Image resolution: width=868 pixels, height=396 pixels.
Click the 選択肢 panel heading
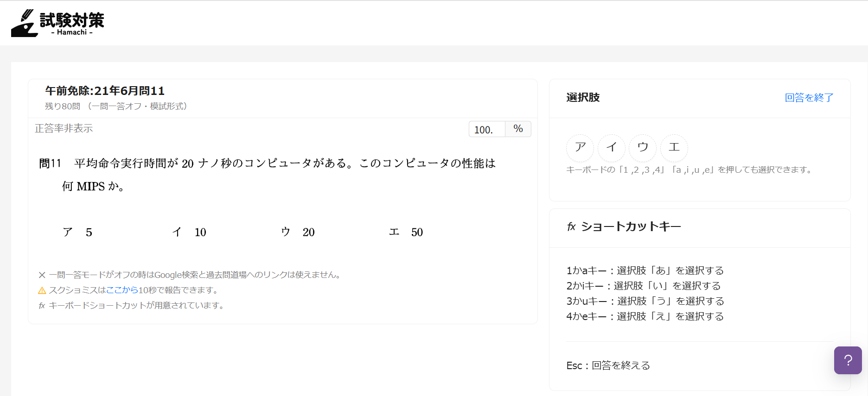[x=583, y=98]
